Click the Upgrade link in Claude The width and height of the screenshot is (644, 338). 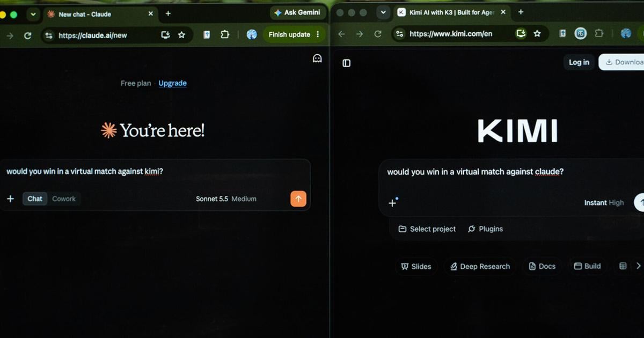click(x=173, y=83)
